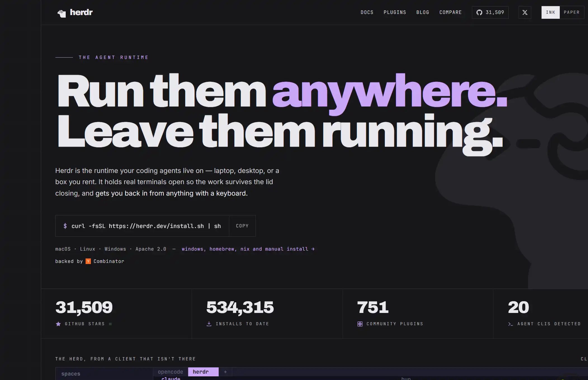The height and width of the screenshot is (380, 588).
Task: Click the 'gets you back in from anything' sentence
Action: 171,193
